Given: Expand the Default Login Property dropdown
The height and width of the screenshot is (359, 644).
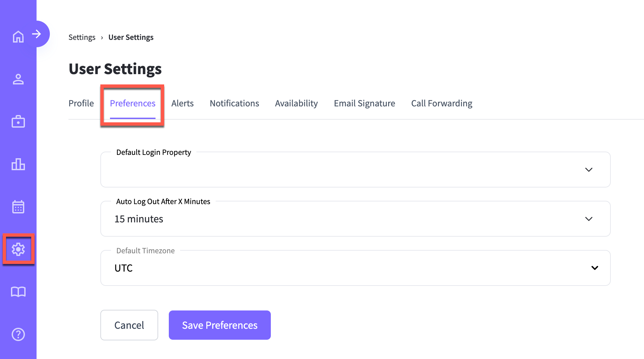Looking at the screenshot, I should click(356, 170).
